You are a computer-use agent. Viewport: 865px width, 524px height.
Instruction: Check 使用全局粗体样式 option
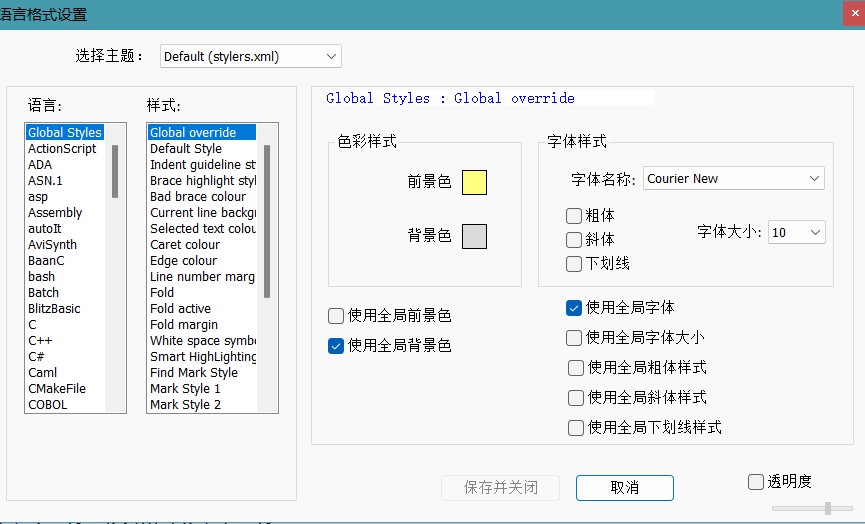pos(576,368)
